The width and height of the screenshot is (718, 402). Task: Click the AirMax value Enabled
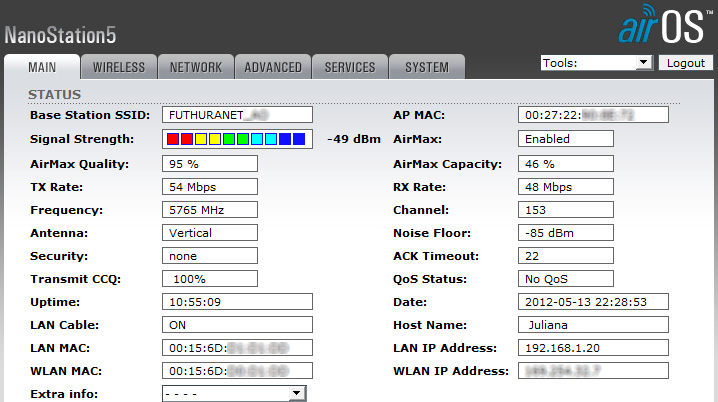(566, 139)
